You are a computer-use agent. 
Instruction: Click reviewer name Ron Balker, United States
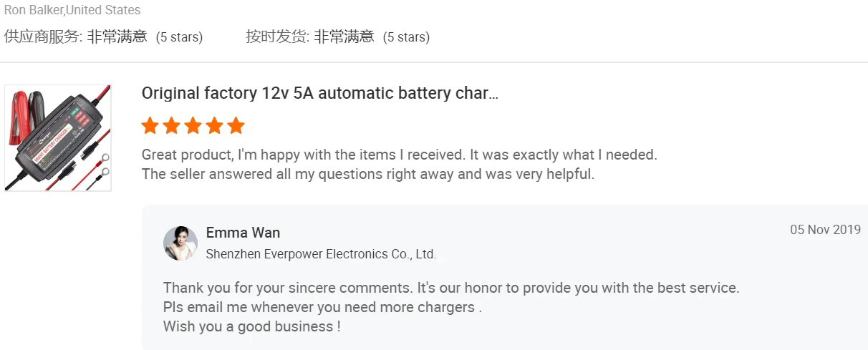click(x=72, y=10)
